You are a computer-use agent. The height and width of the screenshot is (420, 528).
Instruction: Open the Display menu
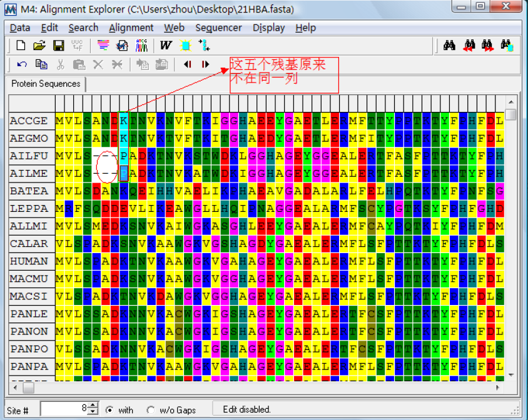point(269,27)
